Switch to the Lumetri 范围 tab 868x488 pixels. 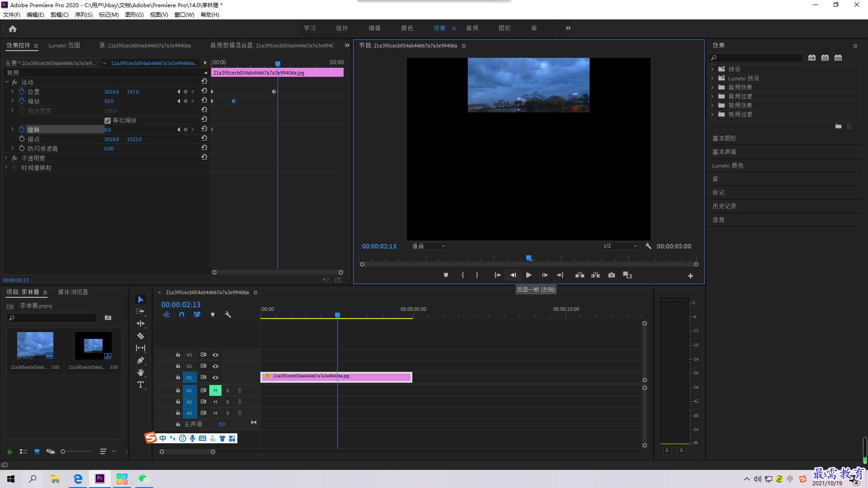[64, 45]
